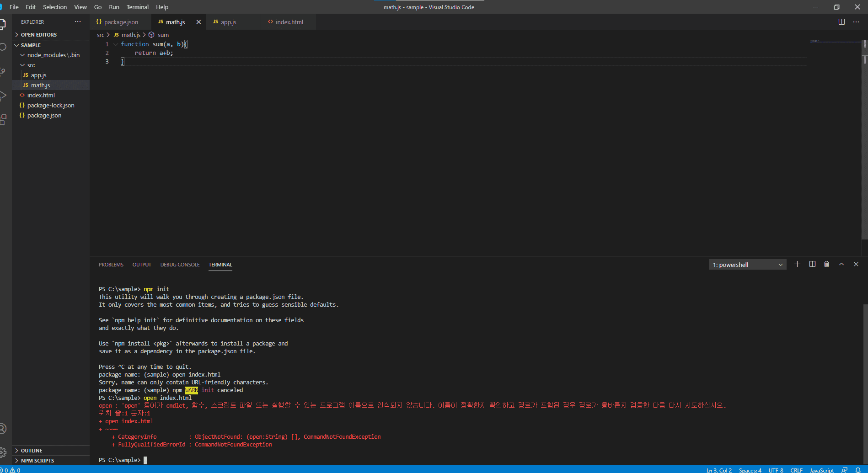Click the feedback icon in status bar
This screenshot has width=868, height=473.
(845, 470)
